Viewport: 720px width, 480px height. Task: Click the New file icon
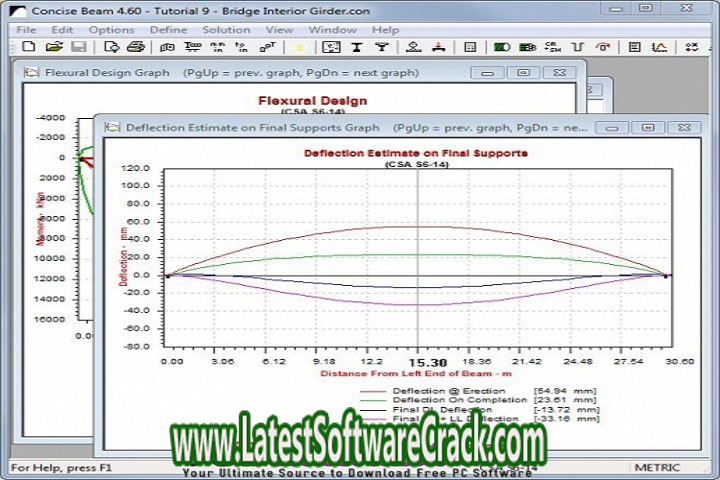click(x=29, y=47)
